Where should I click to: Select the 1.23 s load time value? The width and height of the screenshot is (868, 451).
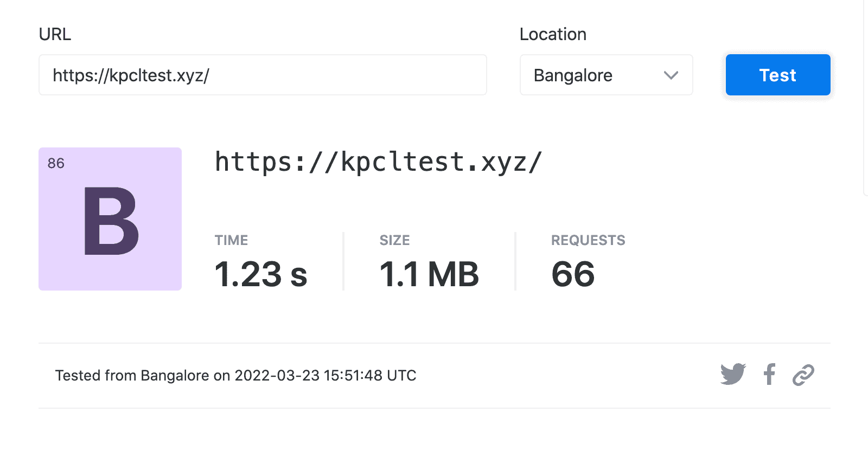pyautogui.click(x=261, y=274)
